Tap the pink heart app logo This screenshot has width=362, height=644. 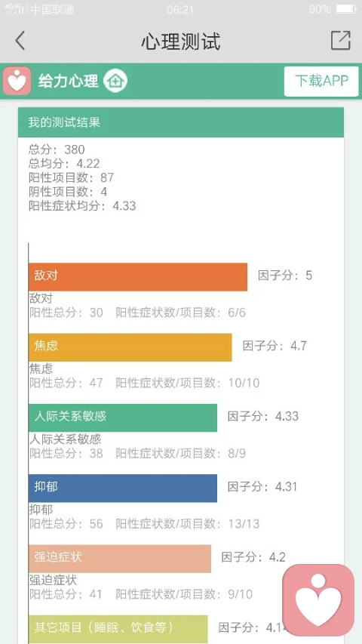[x=17, y=81]
